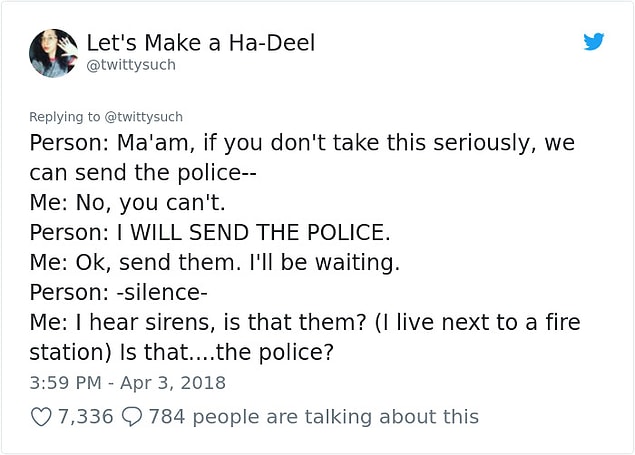Image resolution: width=635 pixels, height=455 pixels.
Task: Click the final text 'Is that....the police?'
Action: 226,352
